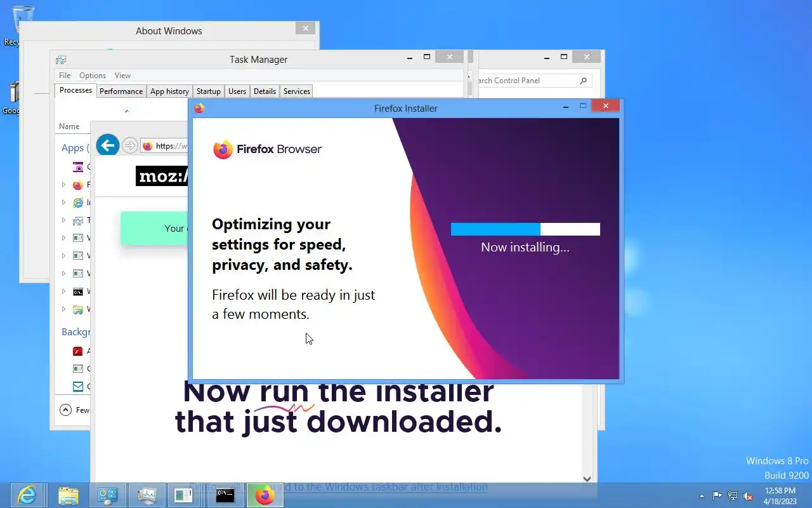Open the Options menu in Task Manager

click(x=93, y=75)
